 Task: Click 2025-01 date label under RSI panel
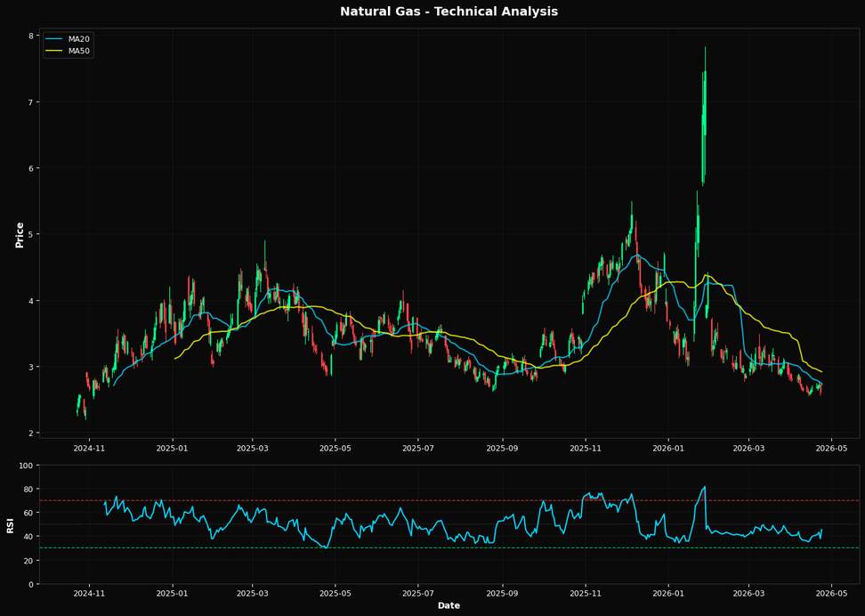(173, 594)
